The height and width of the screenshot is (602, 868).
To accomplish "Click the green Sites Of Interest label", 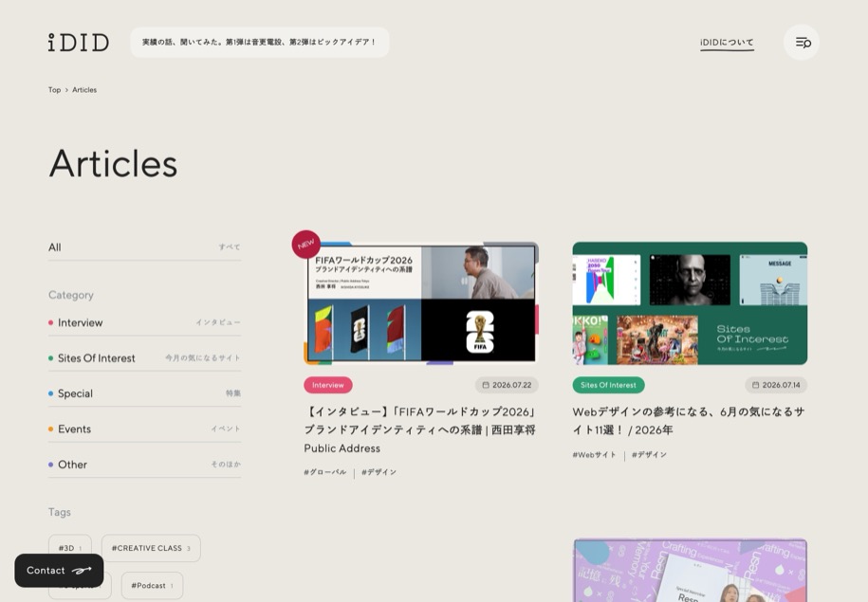I will (x=608, y=385).
